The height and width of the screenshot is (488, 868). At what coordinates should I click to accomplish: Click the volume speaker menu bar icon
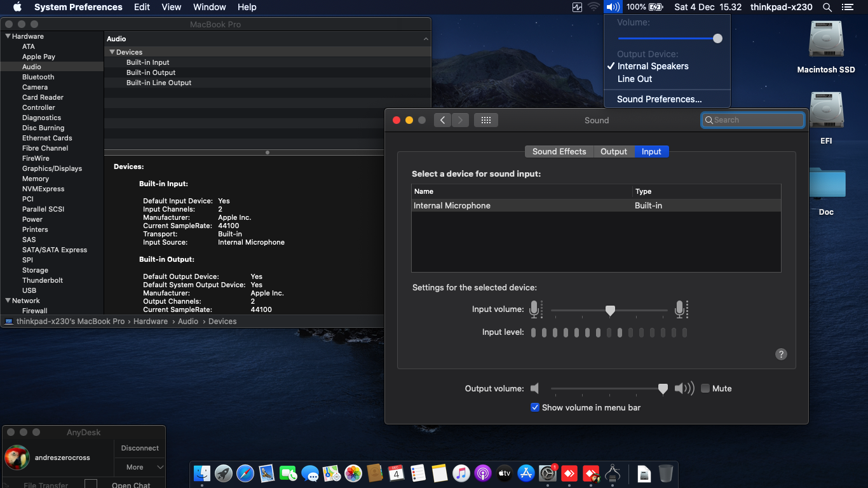click(x=613, y=7)
